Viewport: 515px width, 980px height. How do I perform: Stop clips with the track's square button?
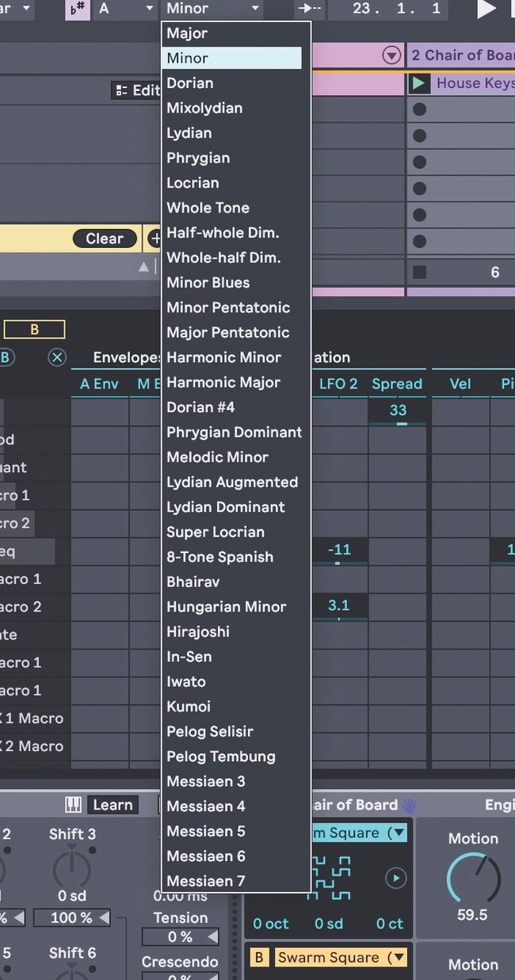[419, 273]
